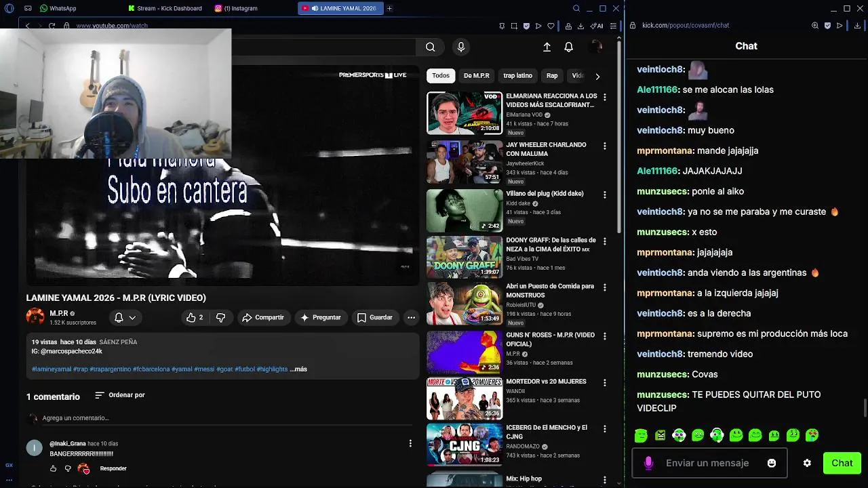Insert the heart-eyes green Kick emote
The width and height of the screenshot is (868, 488).
(x=812, y=435)
